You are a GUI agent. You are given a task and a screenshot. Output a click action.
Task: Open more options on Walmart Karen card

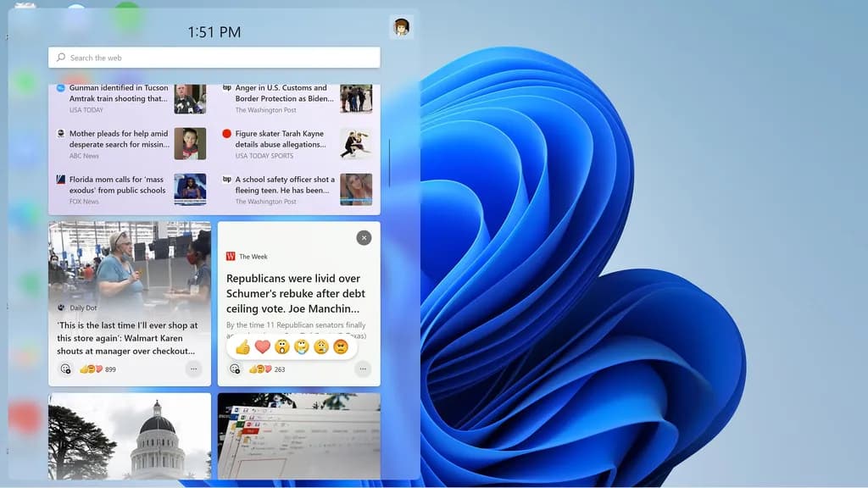click(193, 369)
